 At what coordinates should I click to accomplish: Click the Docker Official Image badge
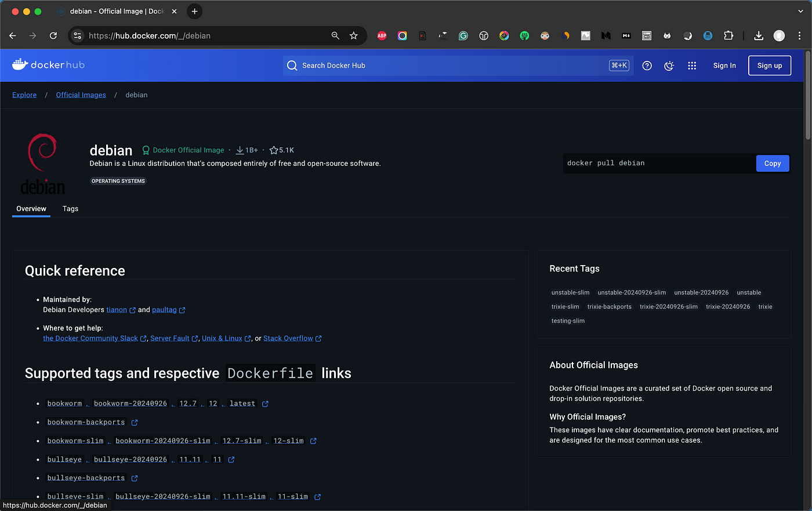(183, 150)
